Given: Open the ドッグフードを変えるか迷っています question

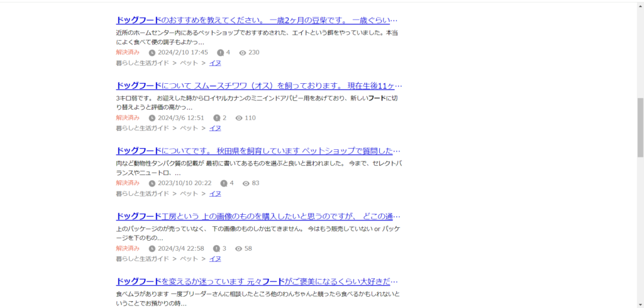Looking at the screenshot, I should point(257,282).
